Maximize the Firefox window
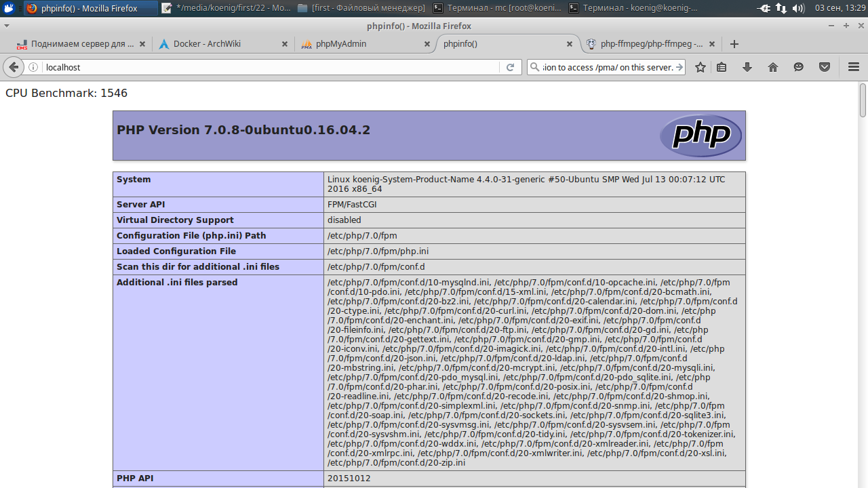The height and width of the screenshot is (488, 868). (x=846, y=26)
